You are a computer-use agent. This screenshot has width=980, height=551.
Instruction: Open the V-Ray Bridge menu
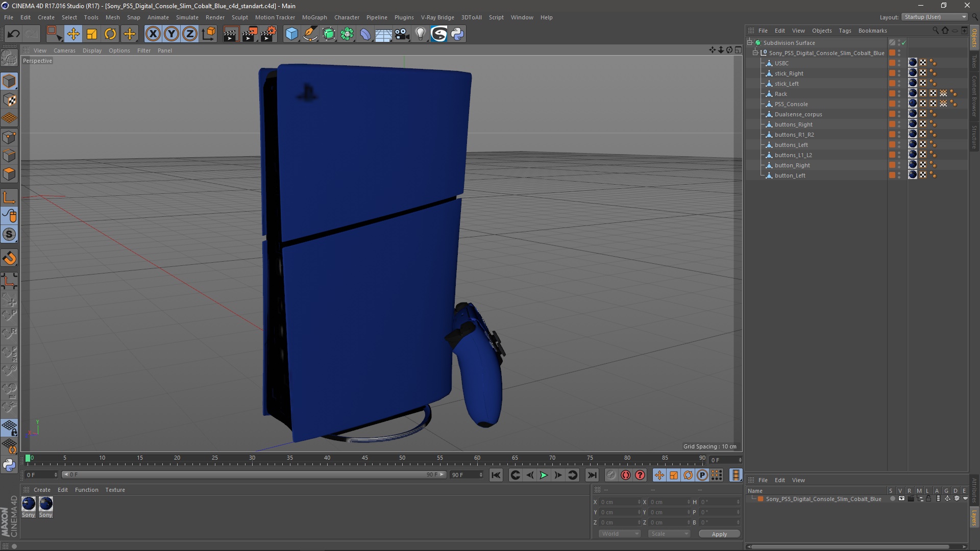click(437, 17)
